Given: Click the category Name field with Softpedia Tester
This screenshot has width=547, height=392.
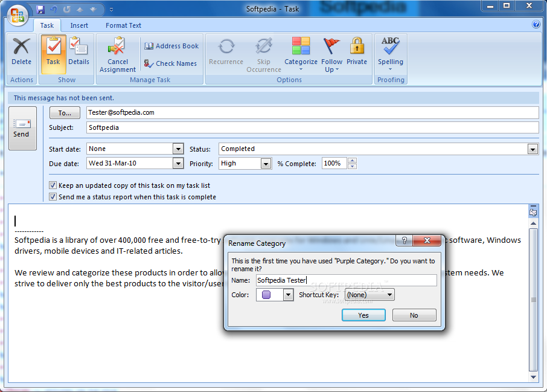Looking at the screenshot, I should [346, 280].
